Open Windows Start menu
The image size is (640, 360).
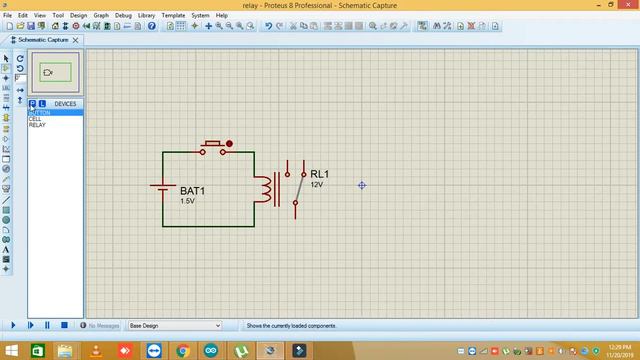tap(12, 351)
